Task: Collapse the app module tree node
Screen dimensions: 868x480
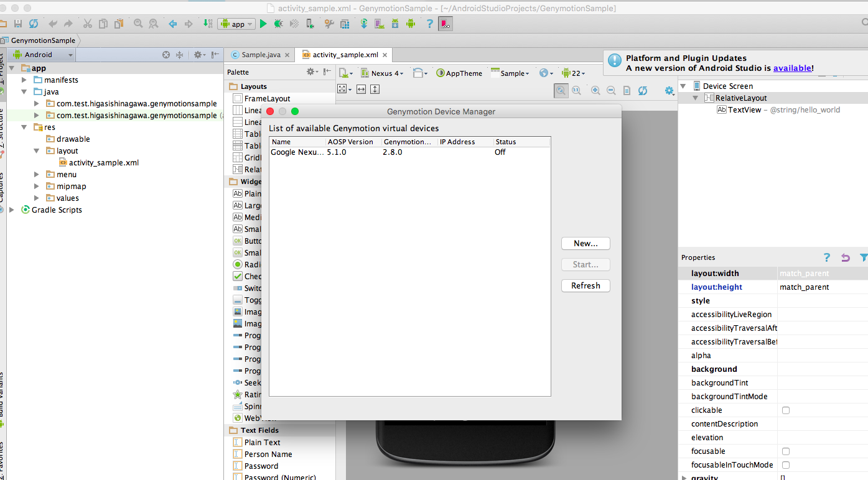Action: [12, 68]
